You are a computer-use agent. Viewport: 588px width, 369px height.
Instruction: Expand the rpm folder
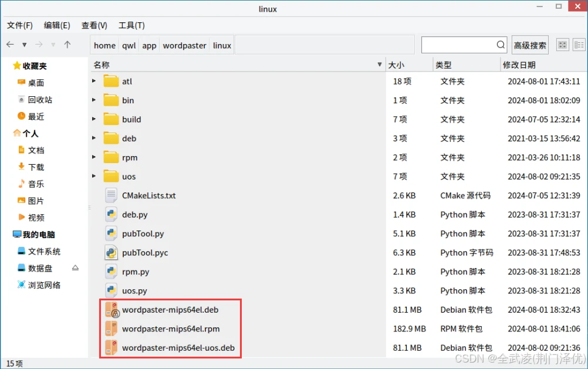point(94,157)
